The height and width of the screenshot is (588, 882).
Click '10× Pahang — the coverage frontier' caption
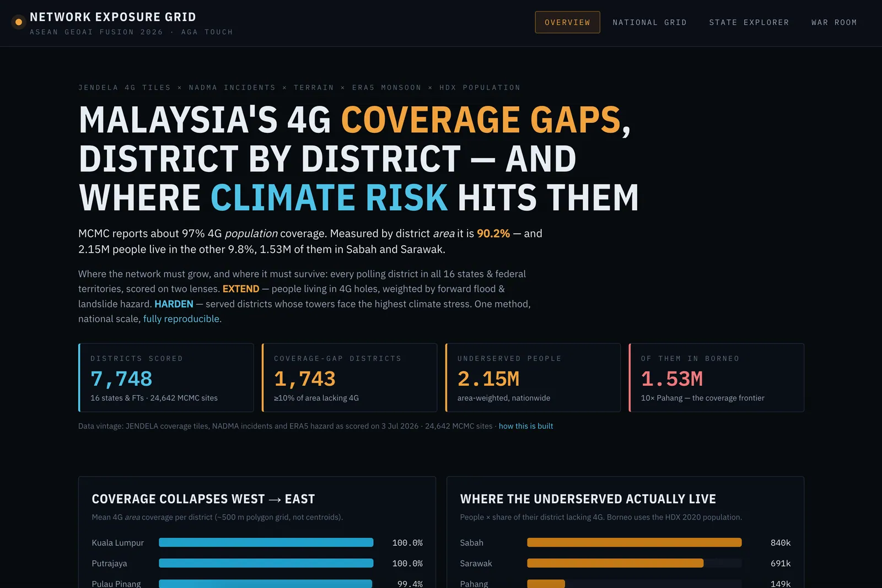pos(702,398)
